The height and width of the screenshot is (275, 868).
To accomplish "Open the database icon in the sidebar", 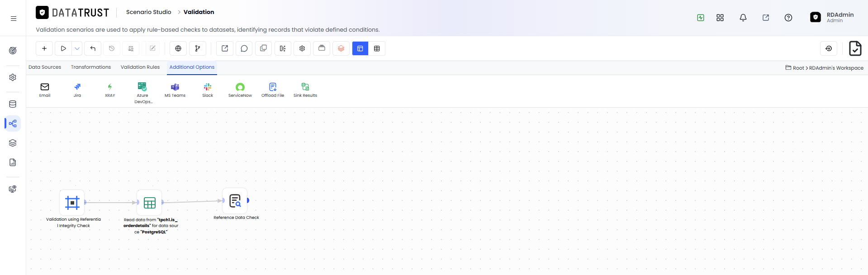I will coord(13,104).
